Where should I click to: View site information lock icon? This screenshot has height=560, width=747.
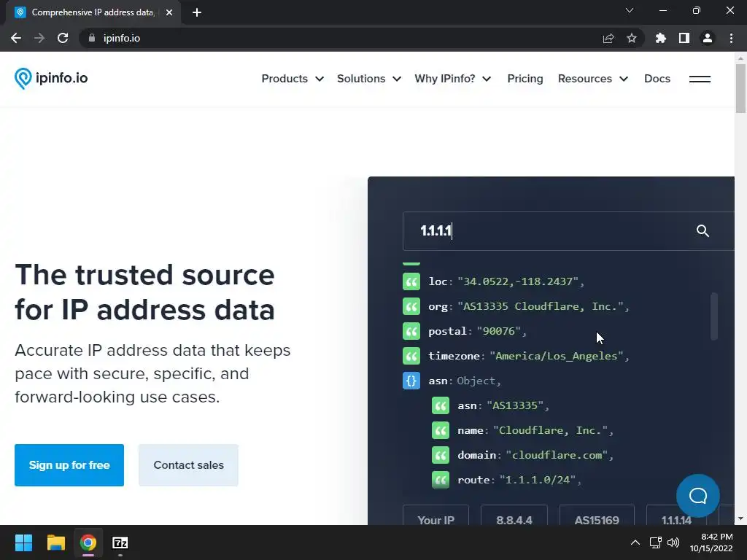[92, 38]
